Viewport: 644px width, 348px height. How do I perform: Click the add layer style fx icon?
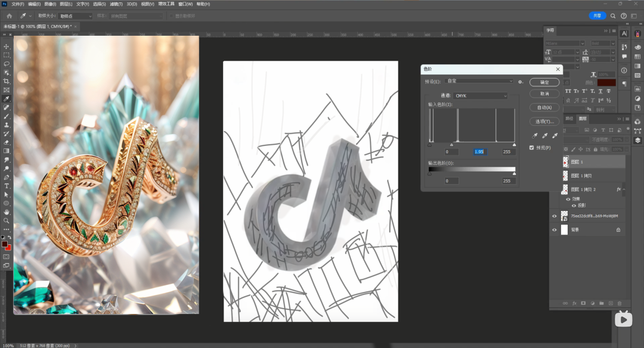574,303
